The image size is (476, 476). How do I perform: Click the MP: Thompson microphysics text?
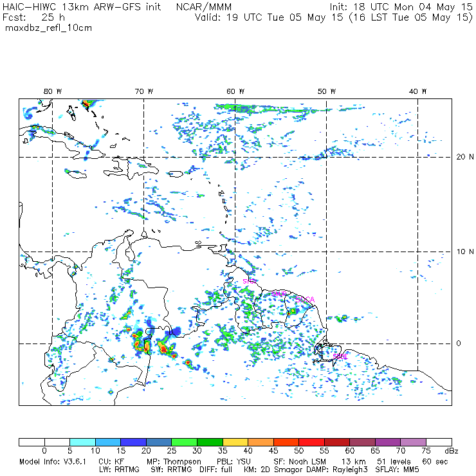[174, 462]
